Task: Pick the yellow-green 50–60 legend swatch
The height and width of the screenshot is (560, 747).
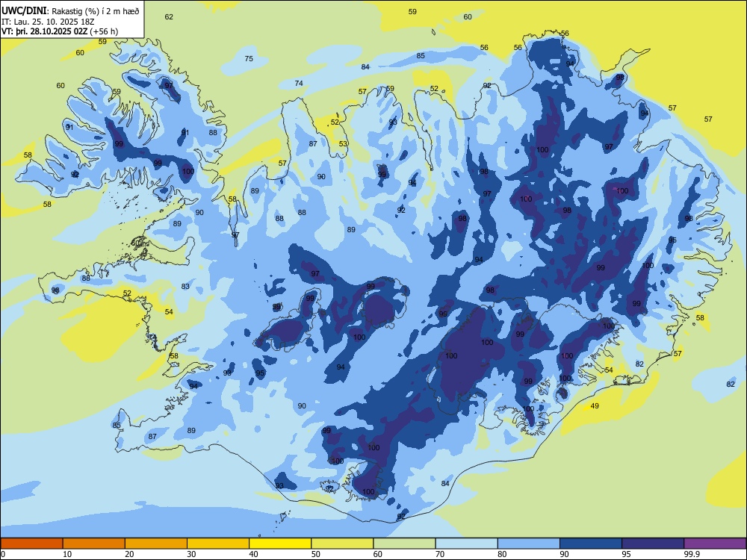Action: click(x=342, y=544)
